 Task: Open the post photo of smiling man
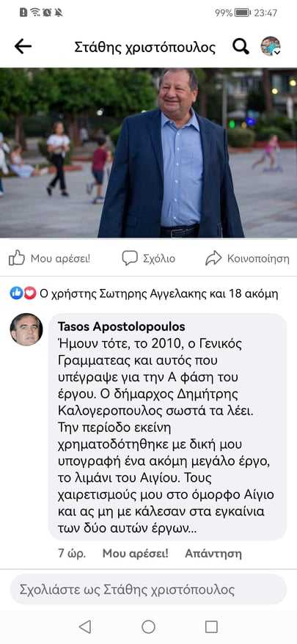(x=148, y=153)
